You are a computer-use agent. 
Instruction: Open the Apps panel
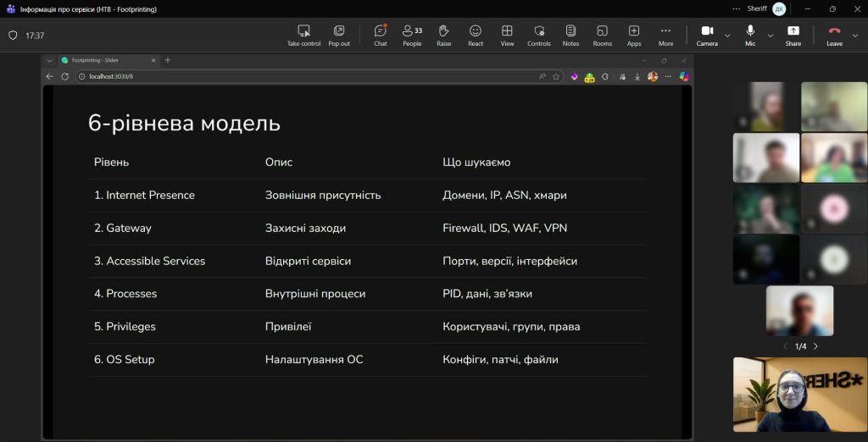click(634, 35)
